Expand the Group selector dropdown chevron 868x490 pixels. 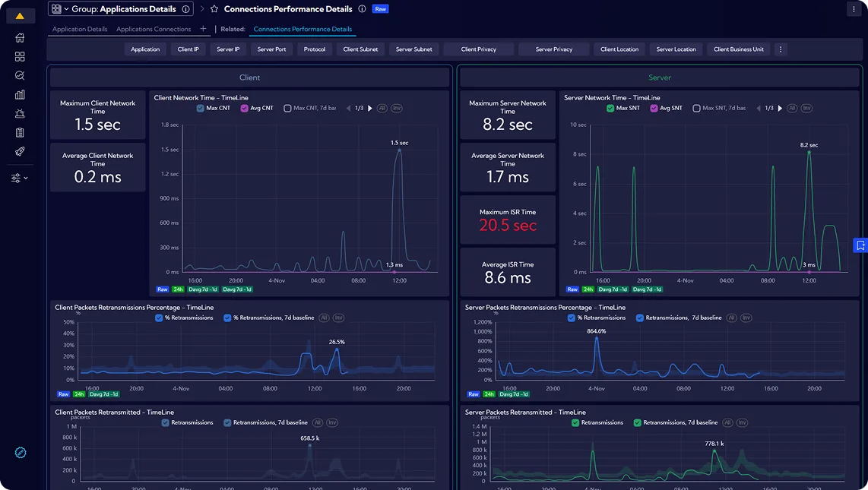(x=66, y=9)
